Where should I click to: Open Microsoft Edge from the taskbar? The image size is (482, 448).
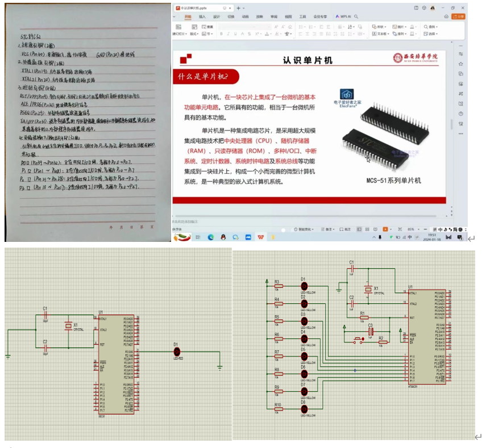point(210,237)
